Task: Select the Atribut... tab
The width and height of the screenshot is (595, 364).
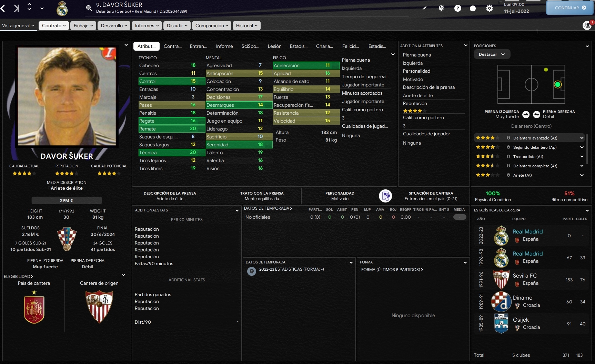Action: (147, 46)
